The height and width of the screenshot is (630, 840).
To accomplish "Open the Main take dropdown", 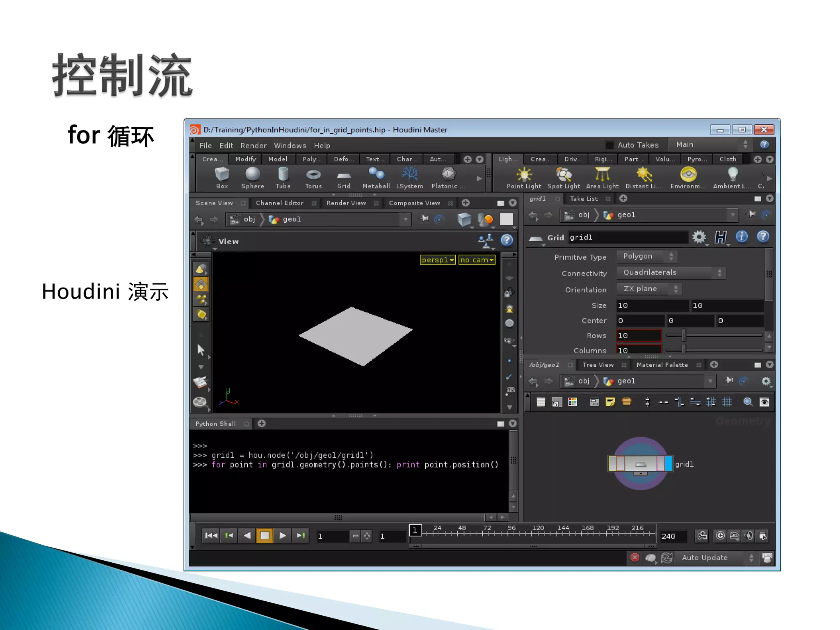I will tap(712, 144).
